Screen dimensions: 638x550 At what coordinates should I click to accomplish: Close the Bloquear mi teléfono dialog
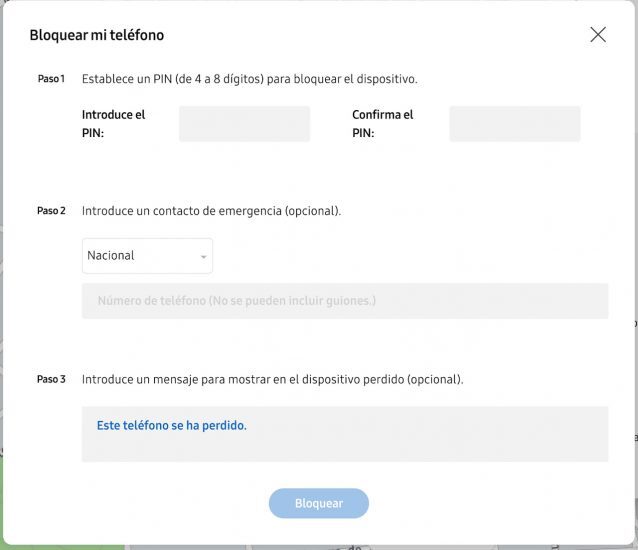pos(598,35)
